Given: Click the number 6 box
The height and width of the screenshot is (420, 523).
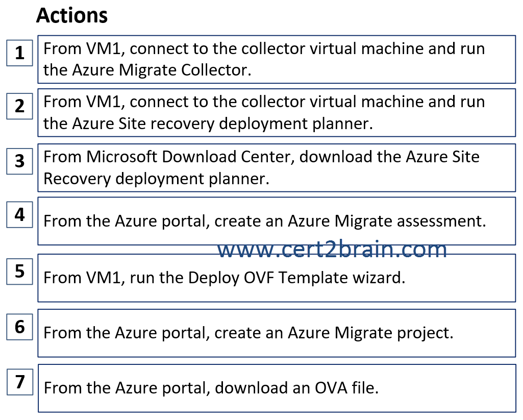Looking at the screenshot, I should tap(20, 327).
